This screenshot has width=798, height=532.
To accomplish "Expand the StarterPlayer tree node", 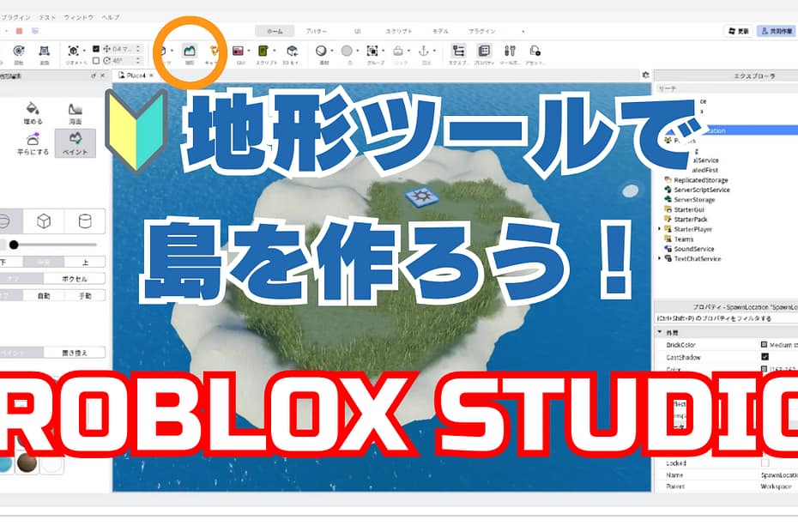I will pos(660,229).
